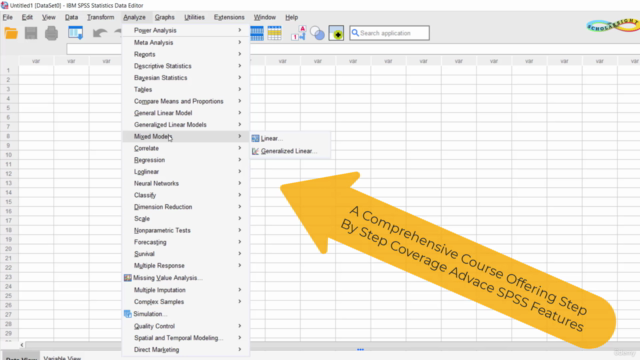The image size is (640, 360).
Task: Click the Save this document icon
Action: tap(31, 33)
